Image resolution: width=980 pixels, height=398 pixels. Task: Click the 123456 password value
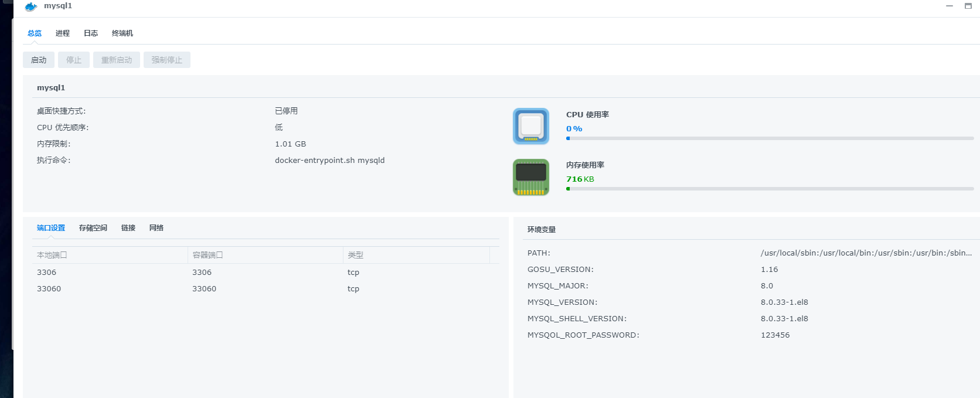775,335
